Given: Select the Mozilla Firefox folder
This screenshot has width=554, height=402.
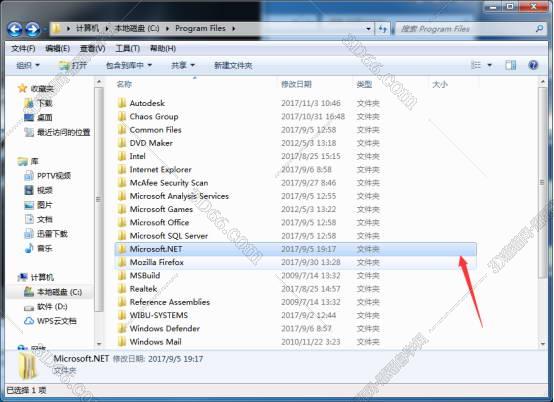Looking at the screenshot, I should pos(296,262).
